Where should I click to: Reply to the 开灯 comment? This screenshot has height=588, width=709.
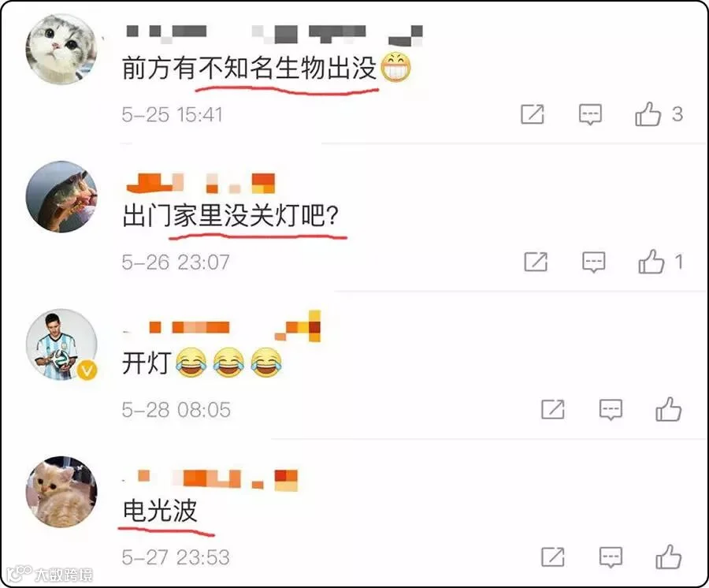point(611,410)
